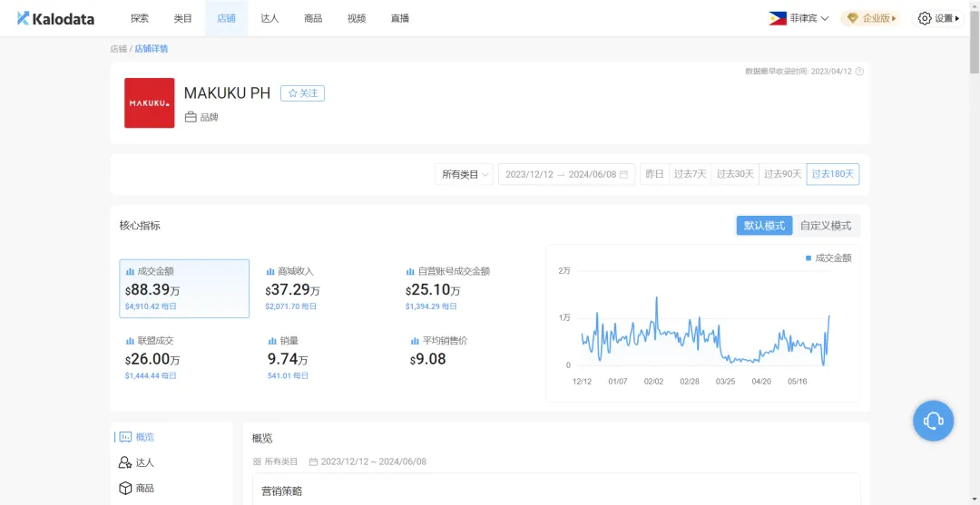Click the $37.29万 商城收入 value
The image size is (980, 505).
pos(292,290)
